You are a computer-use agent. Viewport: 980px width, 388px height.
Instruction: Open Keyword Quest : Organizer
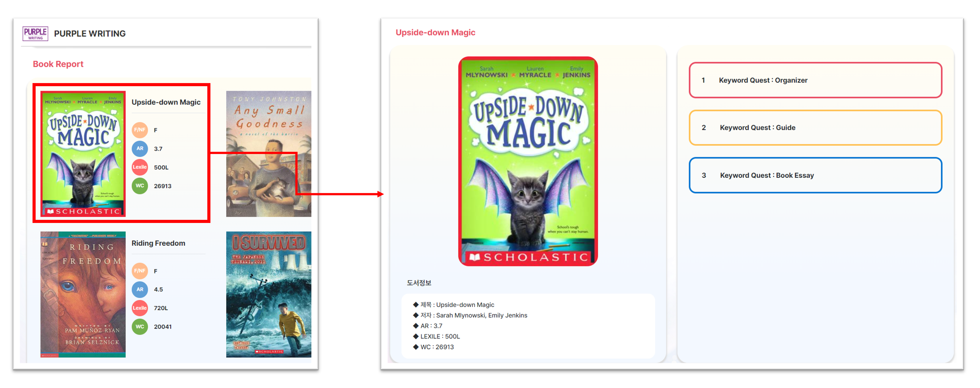point(815,80)
